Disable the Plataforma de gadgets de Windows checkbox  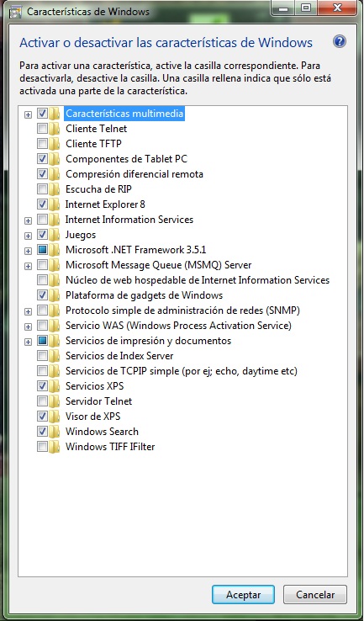(x=42, y=295)
